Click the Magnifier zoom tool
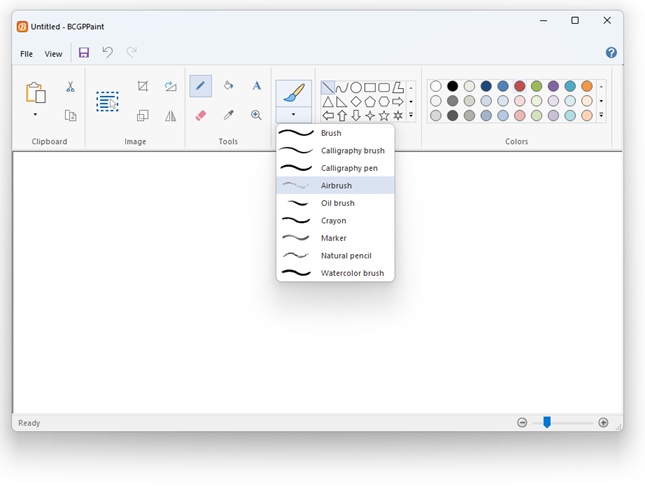The width and height of the screenshot is (645, 488). point(256,115)
